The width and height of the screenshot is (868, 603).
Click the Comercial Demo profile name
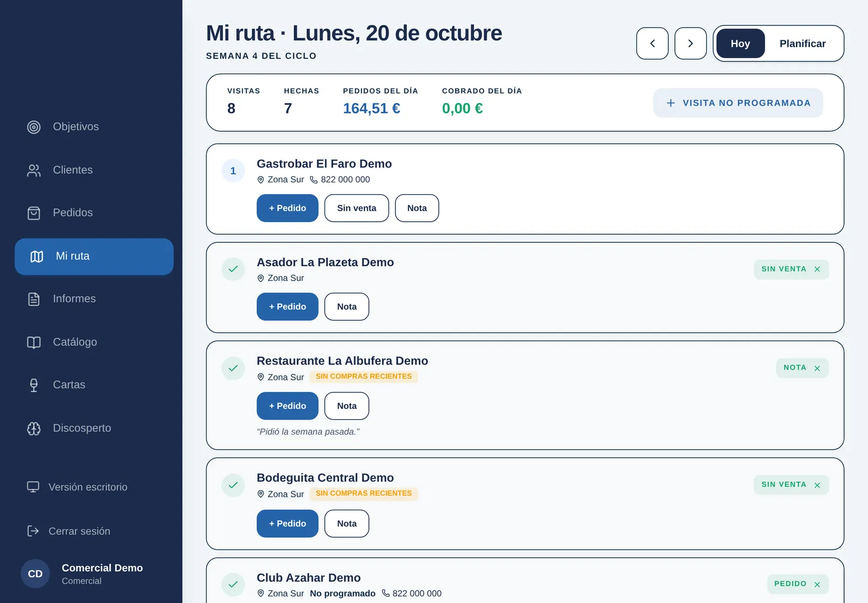coord(103,568)
